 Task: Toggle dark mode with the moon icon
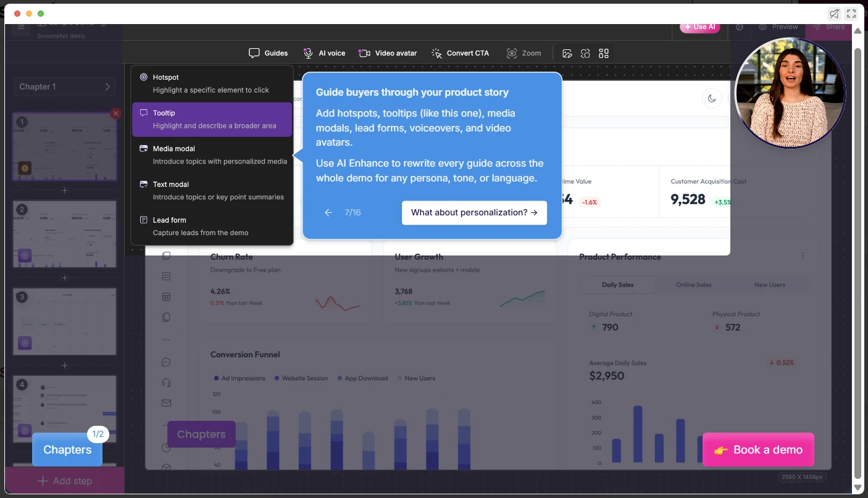[x=712, y=98]
